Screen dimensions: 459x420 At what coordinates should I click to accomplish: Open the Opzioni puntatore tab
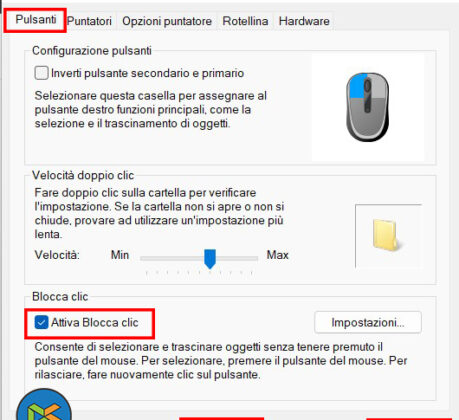point(167,21)
